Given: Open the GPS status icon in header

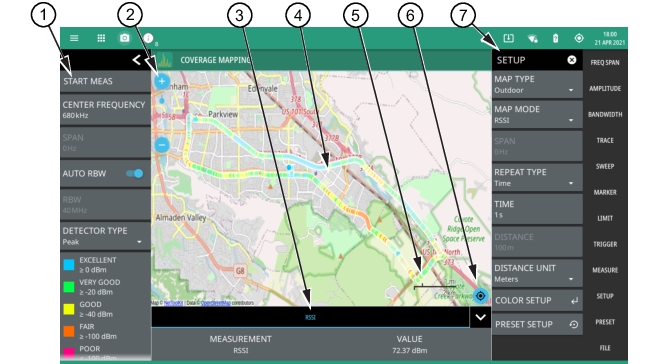Looking at the screenshot, I should click(x=579, y=38).
